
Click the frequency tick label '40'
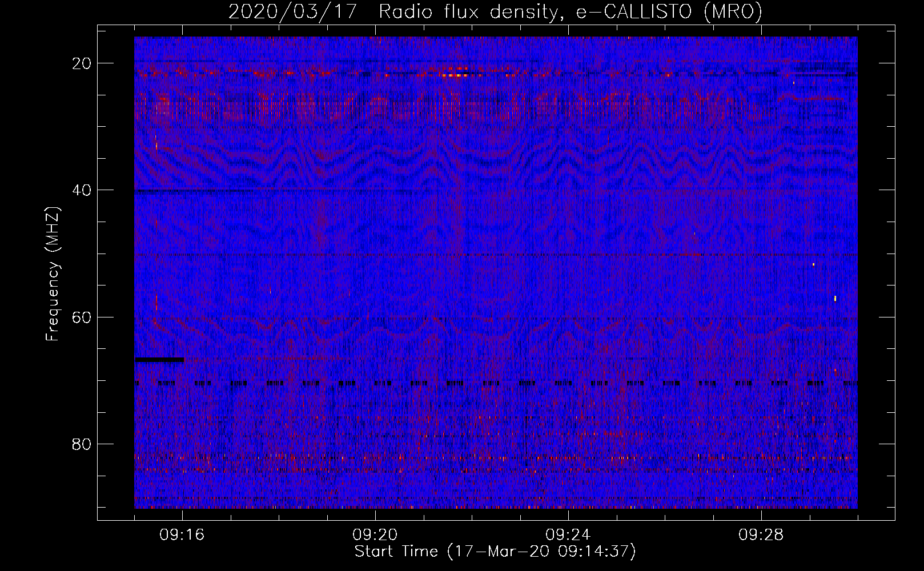pos(82,190)
